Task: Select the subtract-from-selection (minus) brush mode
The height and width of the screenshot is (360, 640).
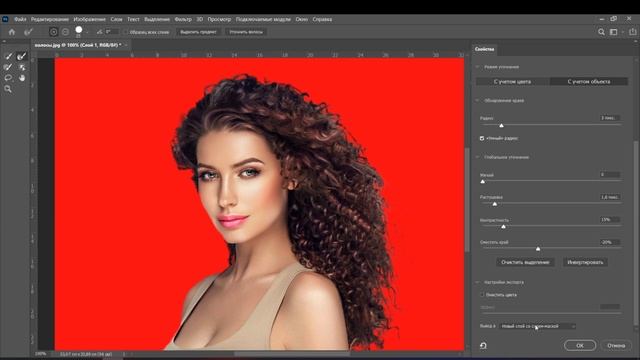Action: (x=65, y=32)
